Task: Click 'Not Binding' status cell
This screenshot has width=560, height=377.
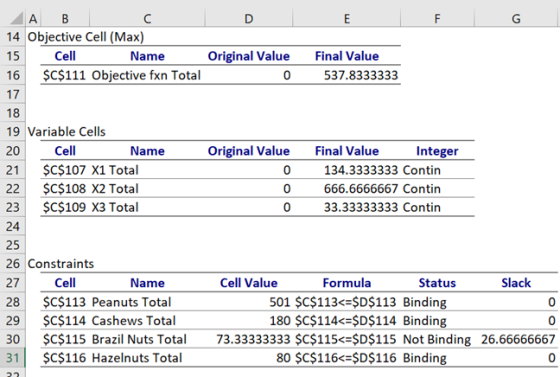Action: pyautogui.click(x=437, y=339)
